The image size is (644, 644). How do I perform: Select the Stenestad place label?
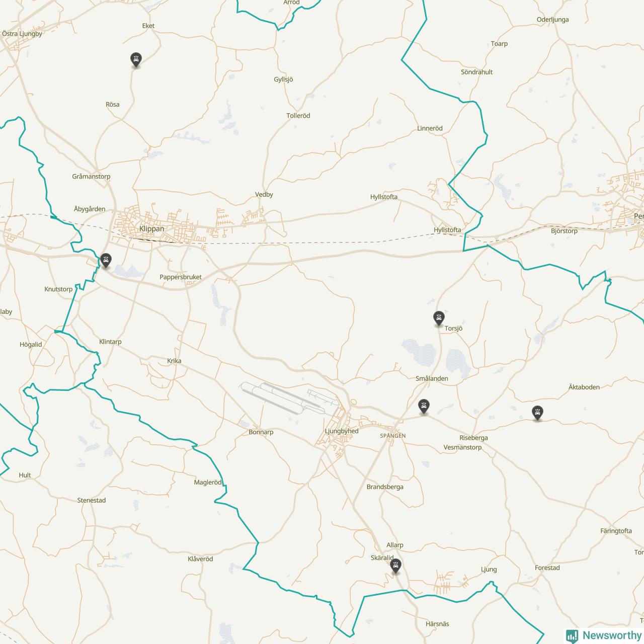click(92, 500)
